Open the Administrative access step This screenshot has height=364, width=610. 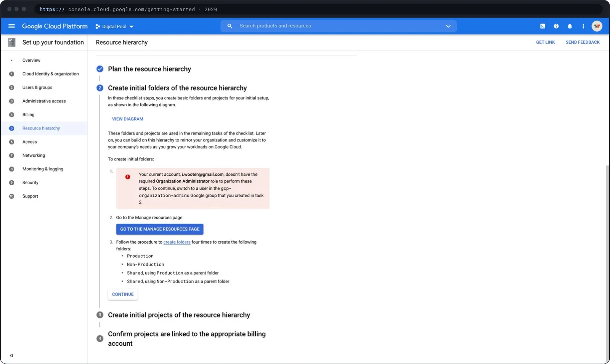[44, 101]
